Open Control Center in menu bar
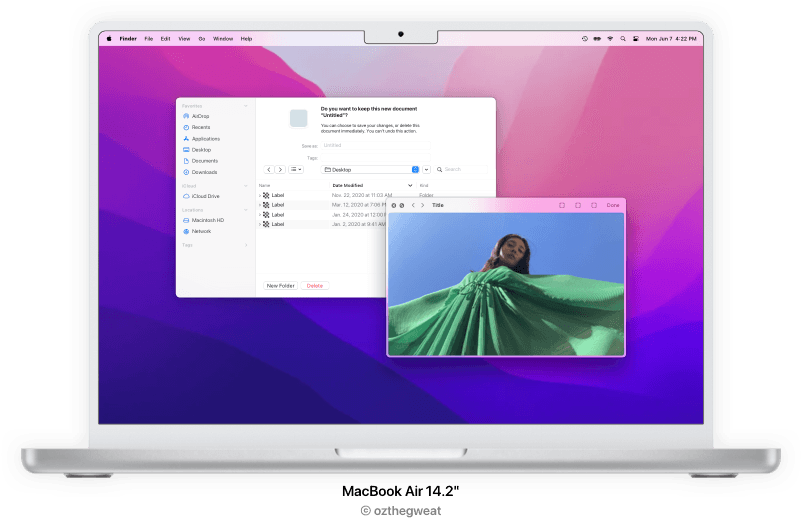Screen dimensions: 801x518 click(x=635, y=38)
